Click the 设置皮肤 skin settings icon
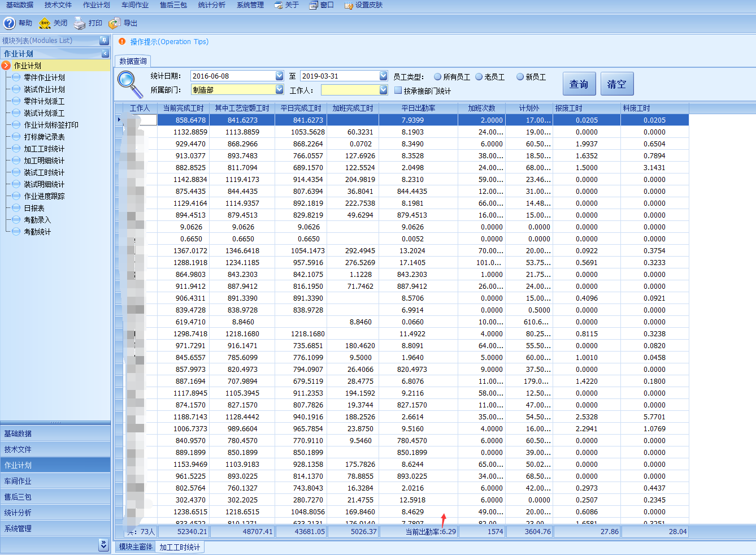The image size is (756, 555). [349, 5]
